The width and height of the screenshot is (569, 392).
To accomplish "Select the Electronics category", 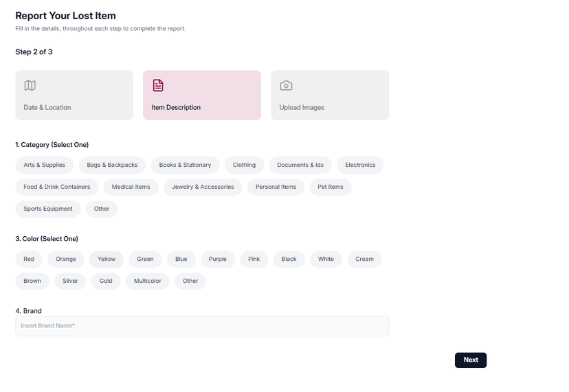I will [360, 165].
